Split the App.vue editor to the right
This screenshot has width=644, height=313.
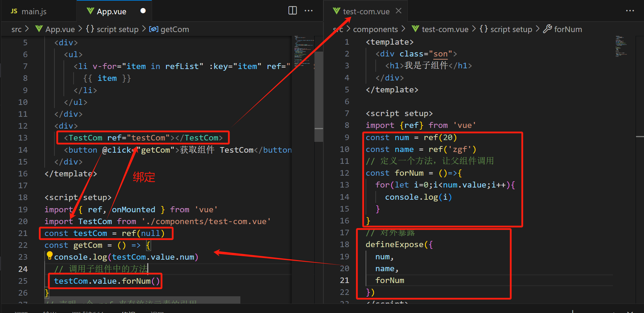(292, 10)
